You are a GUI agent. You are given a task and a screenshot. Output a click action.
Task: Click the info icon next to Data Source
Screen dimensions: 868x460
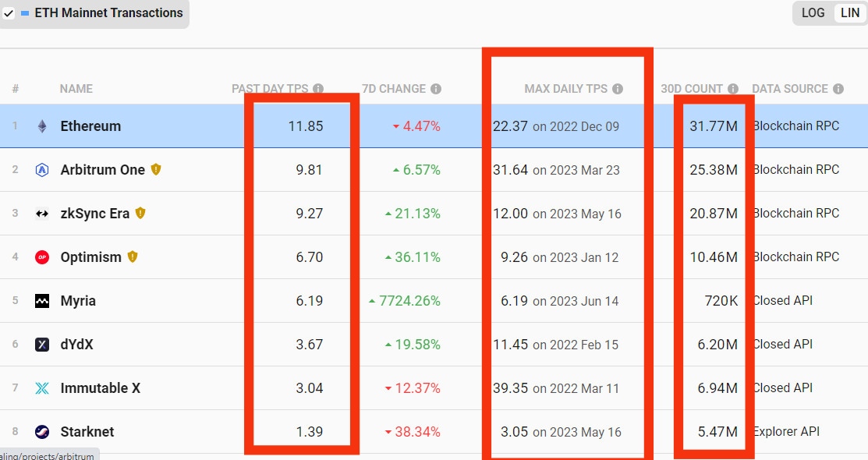coord(838,89)
